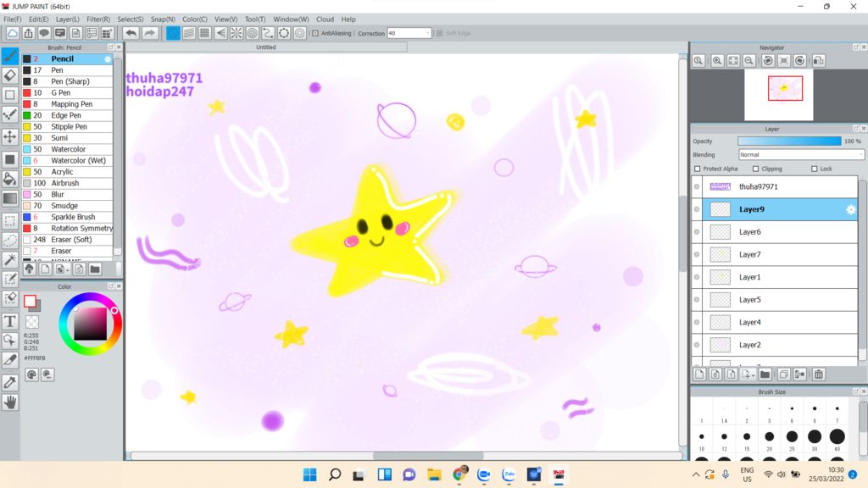Open Windows Start button on taskbar

point(310,474)
